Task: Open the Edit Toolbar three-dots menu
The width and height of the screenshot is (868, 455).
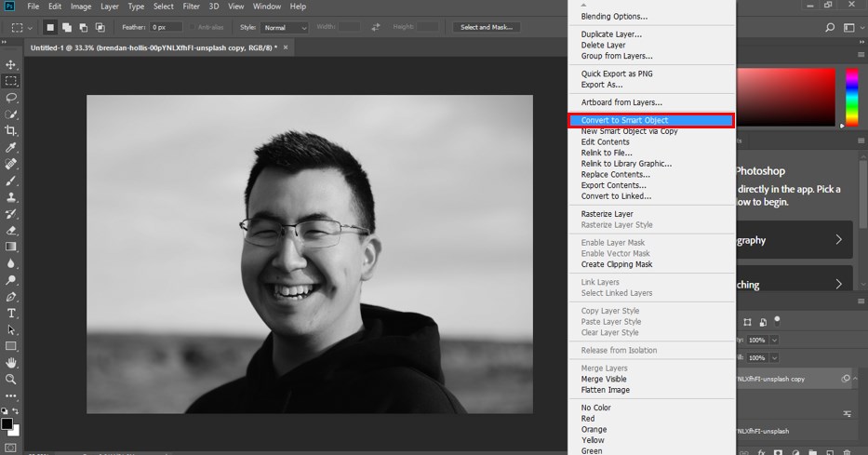Action: [10, 396]
